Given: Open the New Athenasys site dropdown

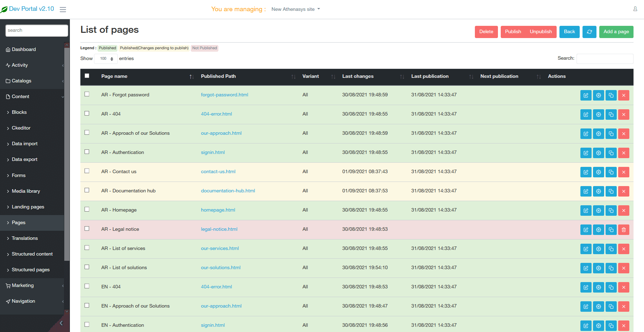Looking at the screenshot, I should [296, 9].
